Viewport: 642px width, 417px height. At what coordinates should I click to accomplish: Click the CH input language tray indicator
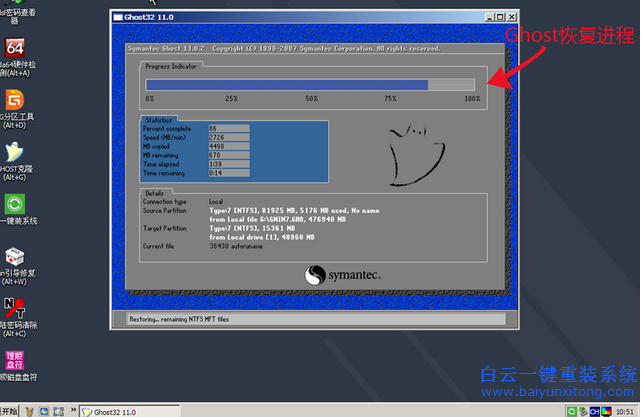tap(595, 410)
